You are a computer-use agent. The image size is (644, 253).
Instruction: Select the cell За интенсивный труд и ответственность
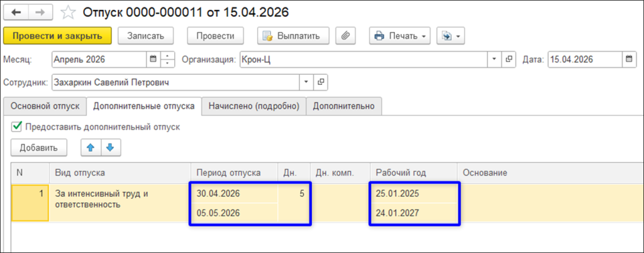120,203
